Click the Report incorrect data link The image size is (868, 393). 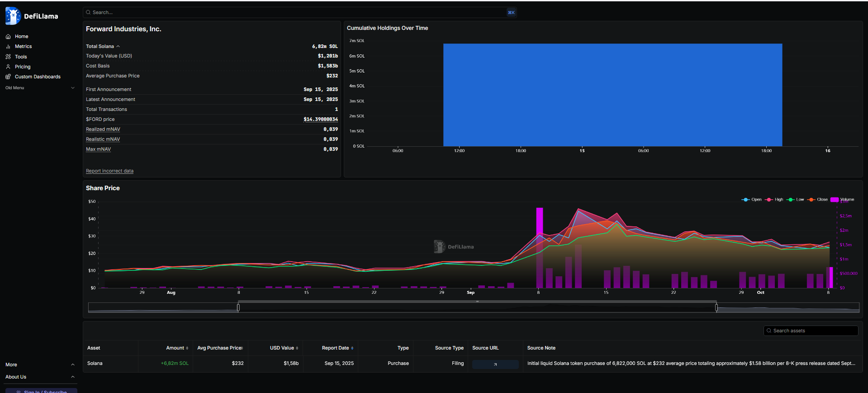[109, 171]
